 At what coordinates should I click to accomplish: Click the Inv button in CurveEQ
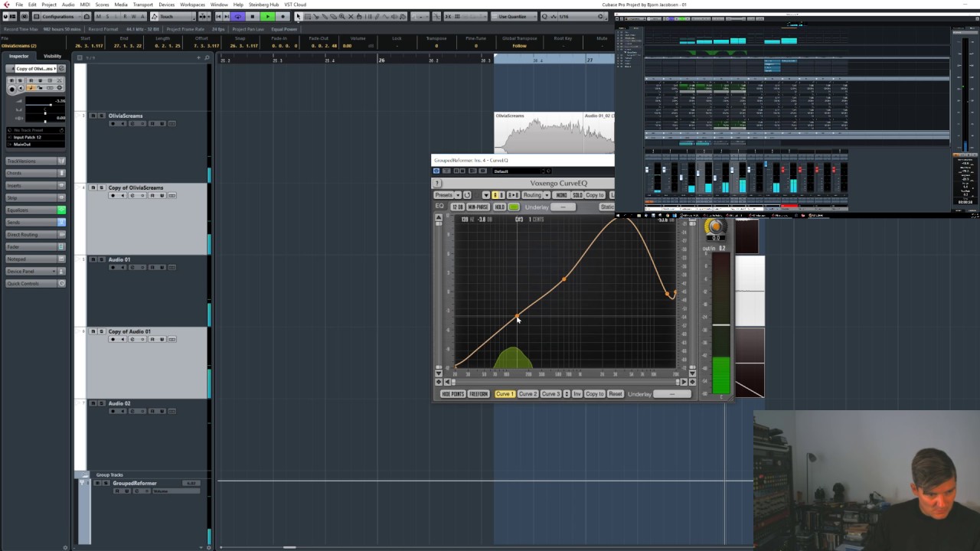click(x=577, y=394)
